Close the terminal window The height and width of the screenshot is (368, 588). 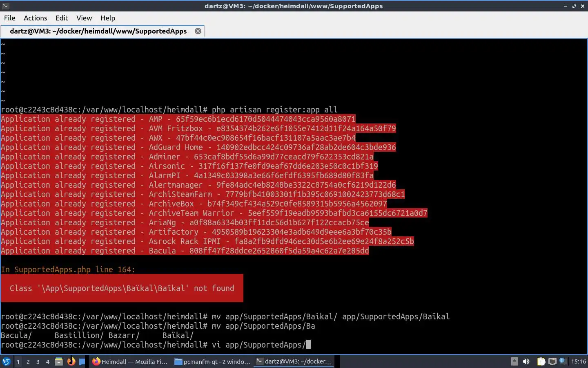pos(582,6)
